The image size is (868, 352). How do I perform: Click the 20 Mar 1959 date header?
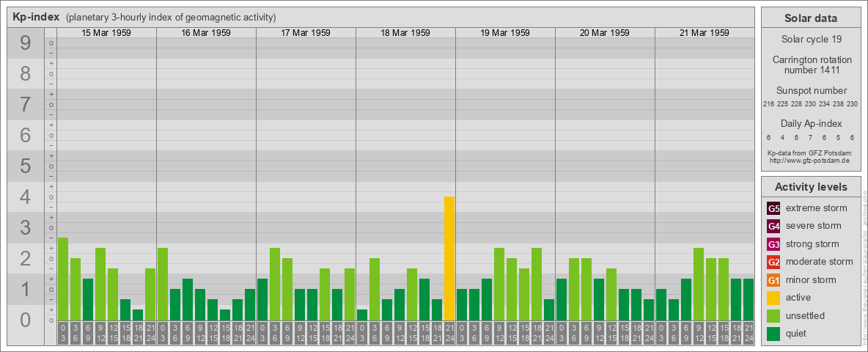tap(605, 33)
